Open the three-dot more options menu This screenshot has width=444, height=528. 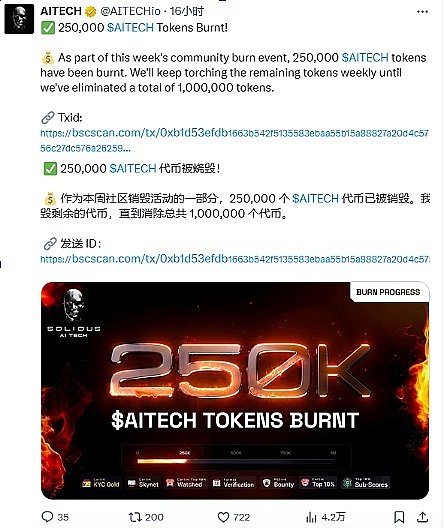(x=422, y=11)
